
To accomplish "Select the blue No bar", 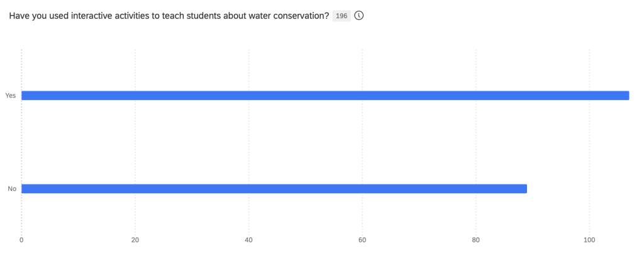I will pos(274,188).
